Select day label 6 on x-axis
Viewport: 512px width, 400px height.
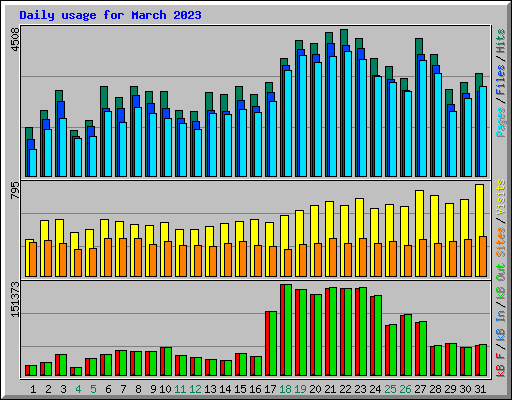coord(108,389)
